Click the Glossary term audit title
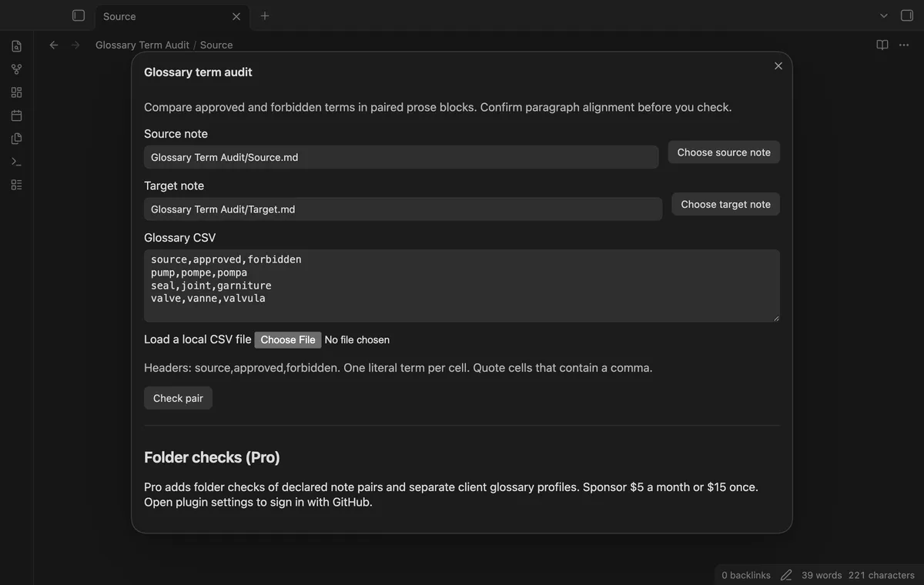Screen dimensions: 924x585 pos(198,72)
